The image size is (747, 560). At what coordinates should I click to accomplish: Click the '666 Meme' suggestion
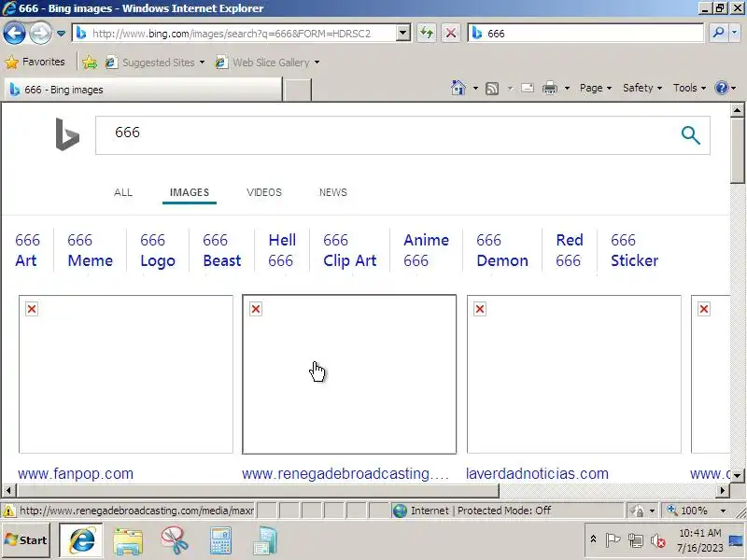[90, 250]
